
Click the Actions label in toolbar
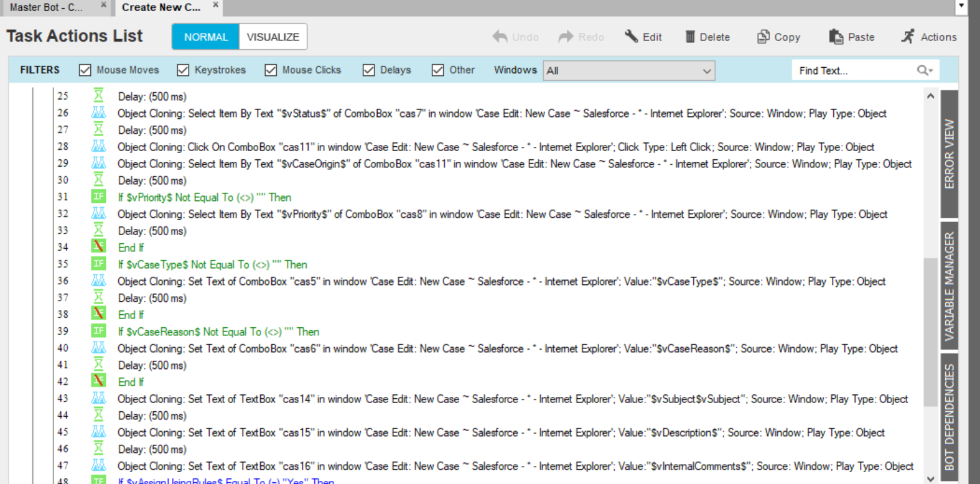pyautogui.click(x=938, y=37)
